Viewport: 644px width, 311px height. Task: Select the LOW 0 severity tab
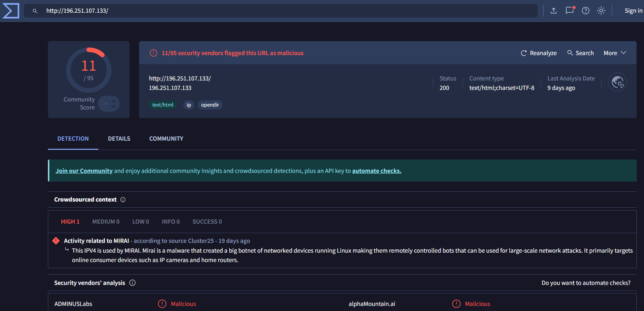coord(140,221)
